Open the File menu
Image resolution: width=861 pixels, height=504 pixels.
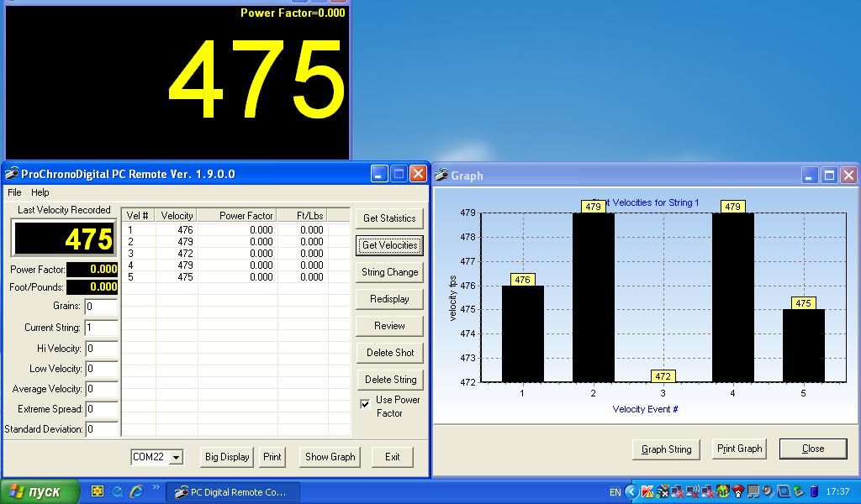[14, 192]
